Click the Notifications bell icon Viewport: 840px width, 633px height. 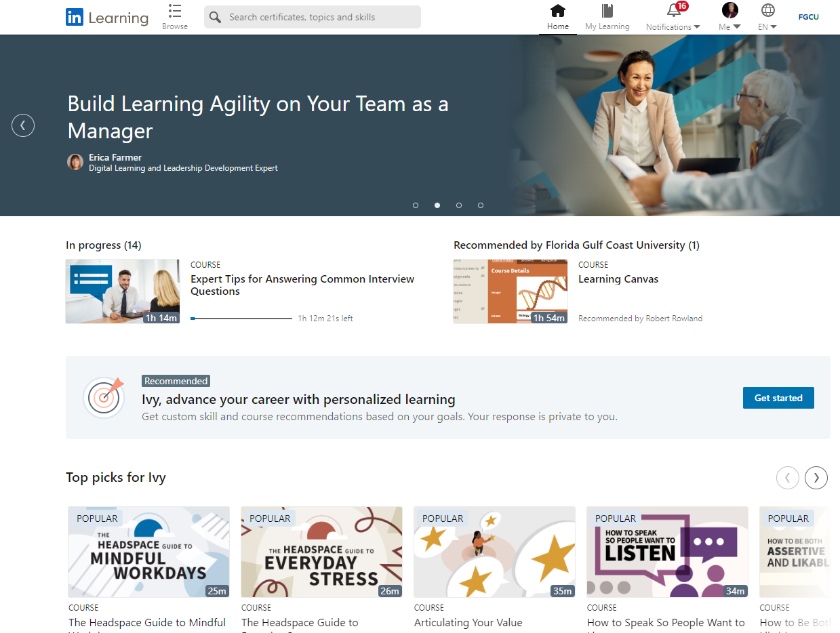673,11
